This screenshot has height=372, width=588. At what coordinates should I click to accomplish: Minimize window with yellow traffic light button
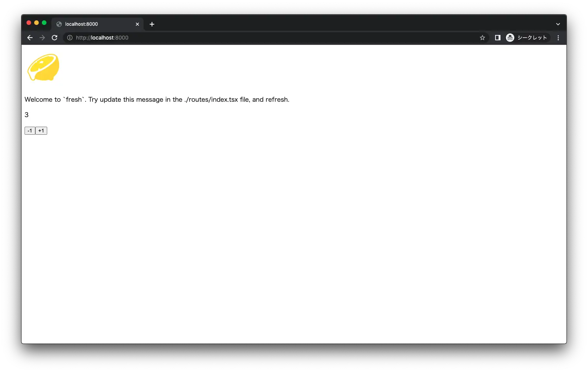(x=36, y=23)
